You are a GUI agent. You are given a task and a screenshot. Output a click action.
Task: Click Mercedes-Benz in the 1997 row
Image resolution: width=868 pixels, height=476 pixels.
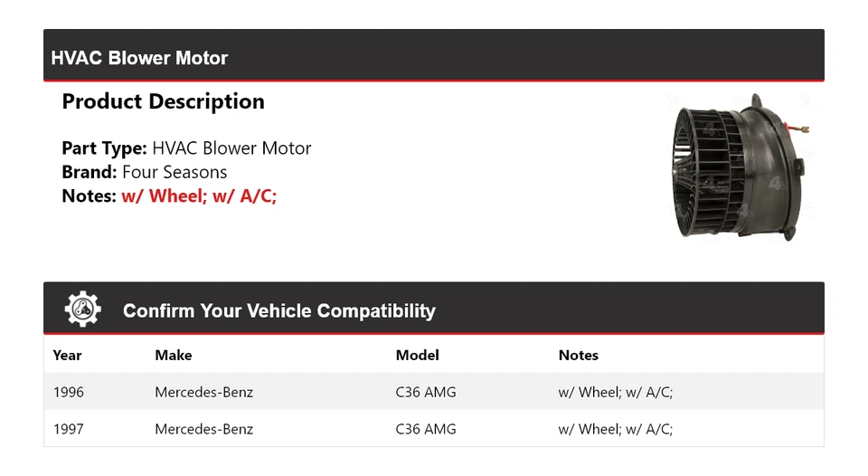coord(203,429)
